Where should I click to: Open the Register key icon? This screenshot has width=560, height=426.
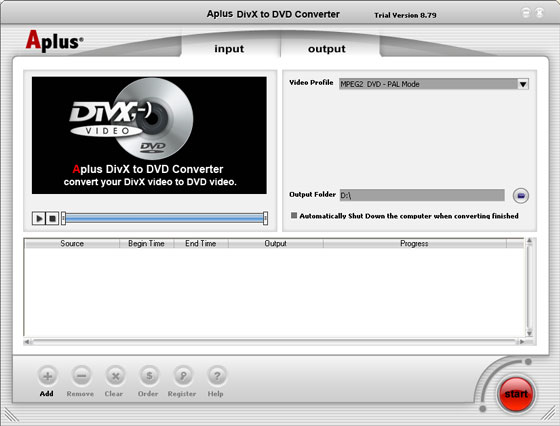click(183, 376)
